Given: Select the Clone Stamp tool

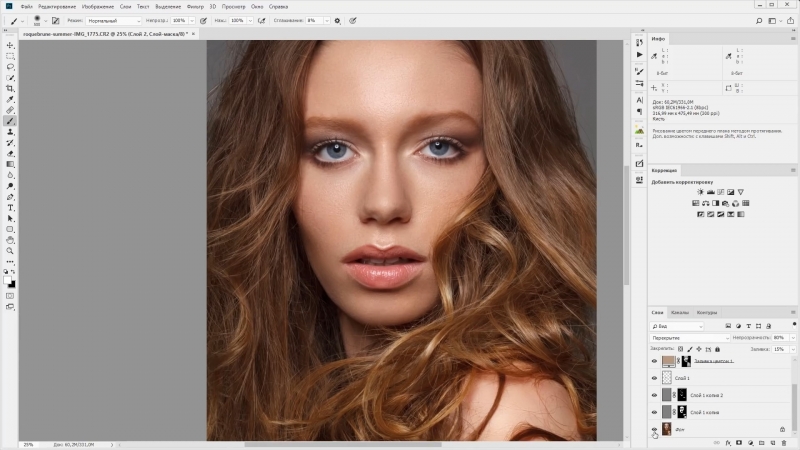Looking at the screenshot, I should click(10, 131).
